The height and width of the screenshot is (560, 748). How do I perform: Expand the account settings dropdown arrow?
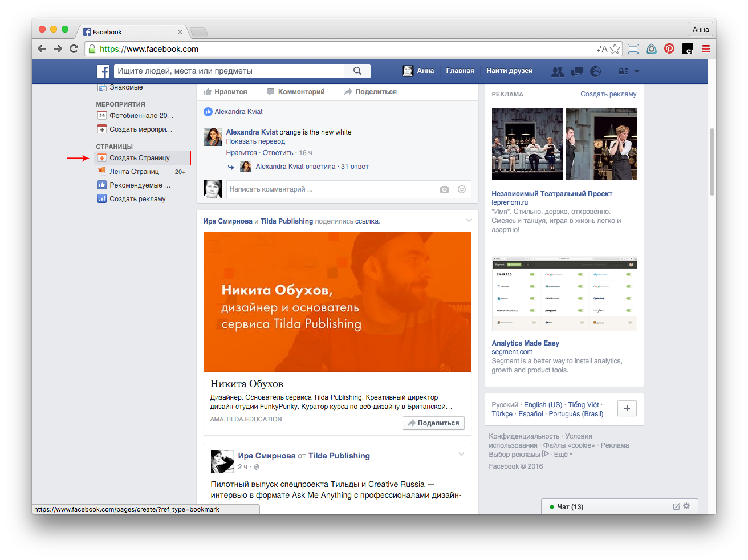coord(637,71)
